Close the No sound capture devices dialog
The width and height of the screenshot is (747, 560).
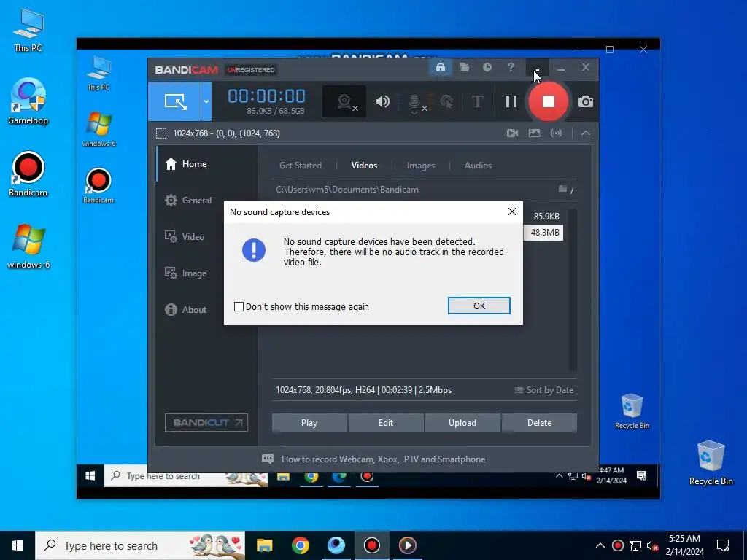(511, 211)
